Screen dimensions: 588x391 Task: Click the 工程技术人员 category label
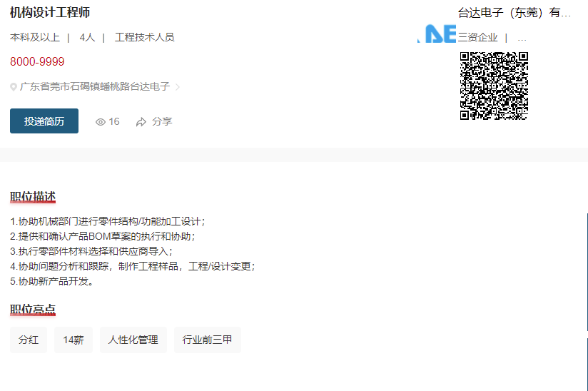(x=144, y=37)
